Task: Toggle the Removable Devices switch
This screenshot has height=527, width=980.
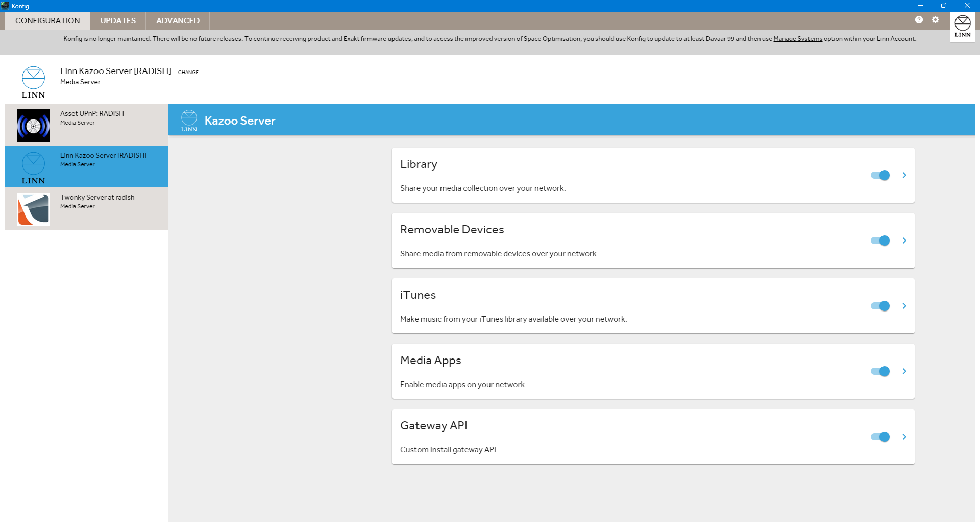Action: click(880, 241)
